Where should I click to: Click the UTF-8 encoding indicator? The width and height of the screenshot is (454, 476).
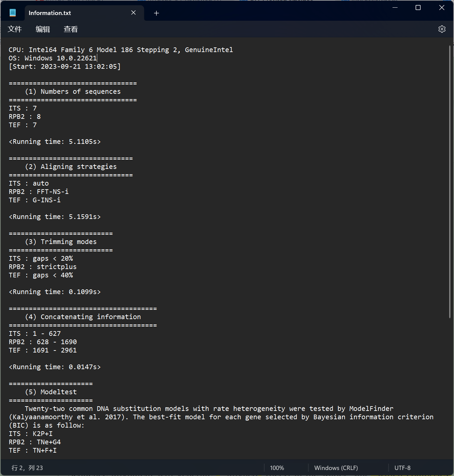pos(402,468)
